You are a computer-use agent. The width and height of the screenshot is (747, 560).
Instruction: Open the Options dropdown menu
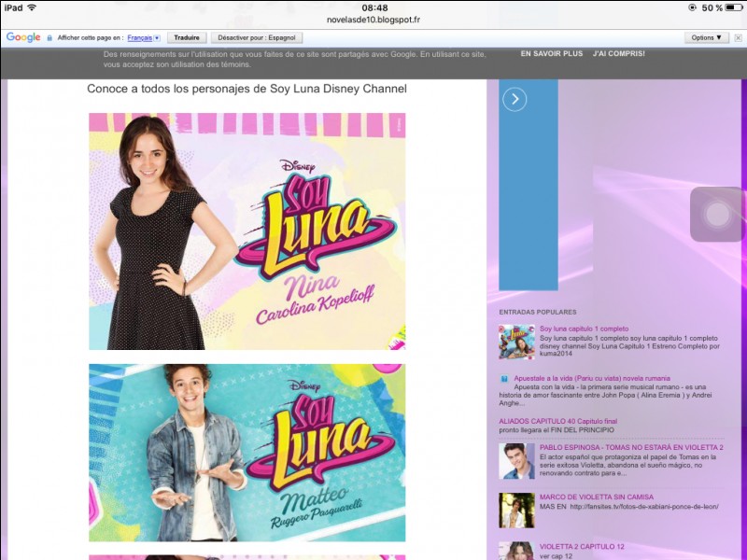pos(707,37)
